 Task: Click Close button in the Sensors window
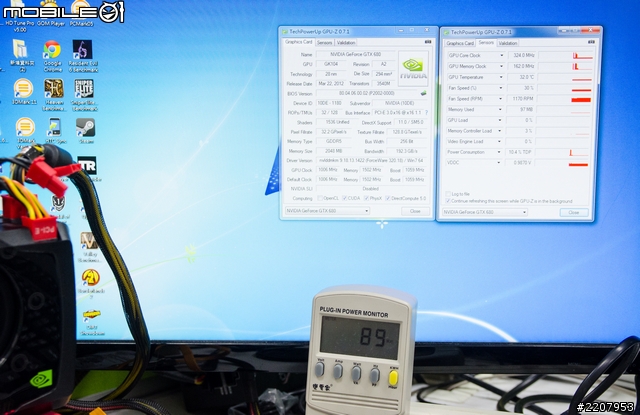573,213
